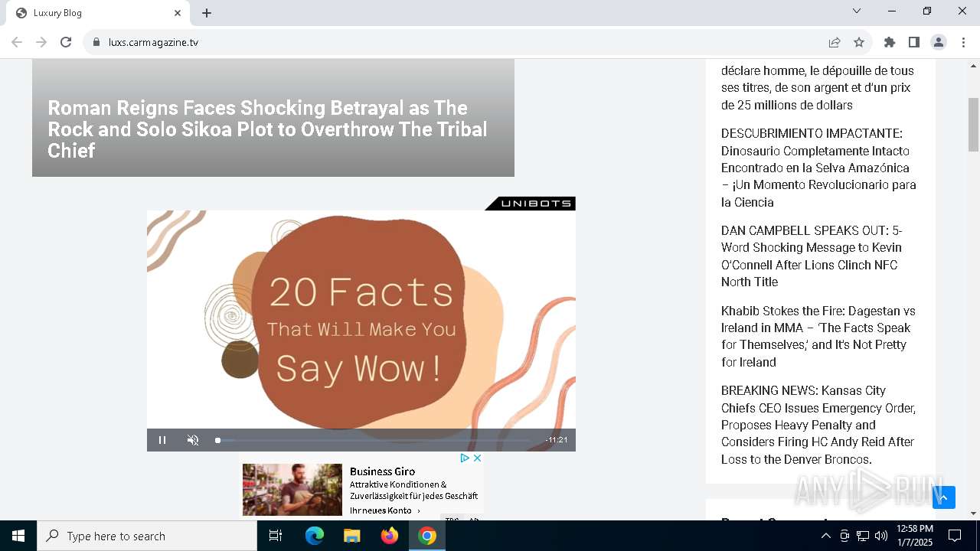This screenshot has height=551, width=980.
Task: Open a new browser tab
Action: (x=207, y=13)
